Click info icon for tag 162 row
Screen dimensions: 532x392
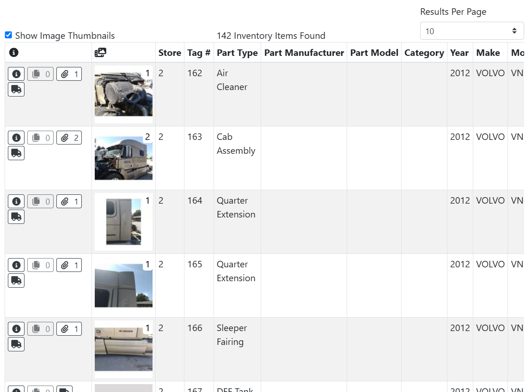pos(16,74)
